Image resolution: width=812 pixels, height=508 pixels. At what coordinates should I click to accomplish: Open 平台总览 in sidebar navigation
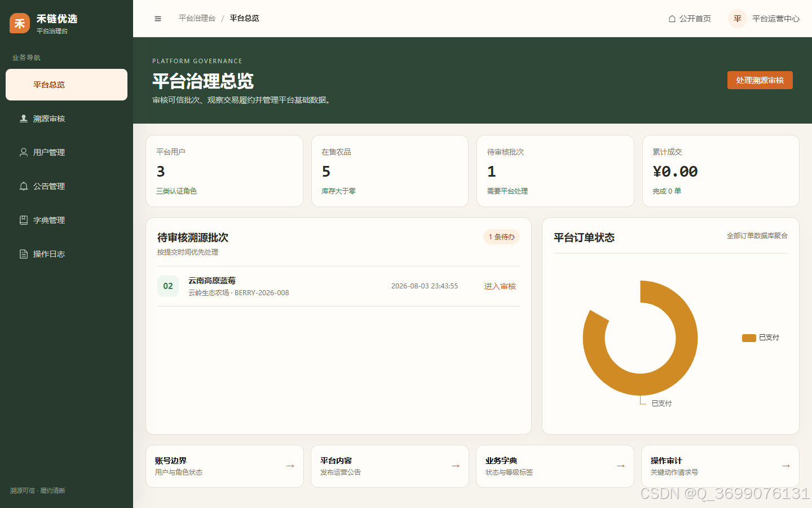coord(67,85)
